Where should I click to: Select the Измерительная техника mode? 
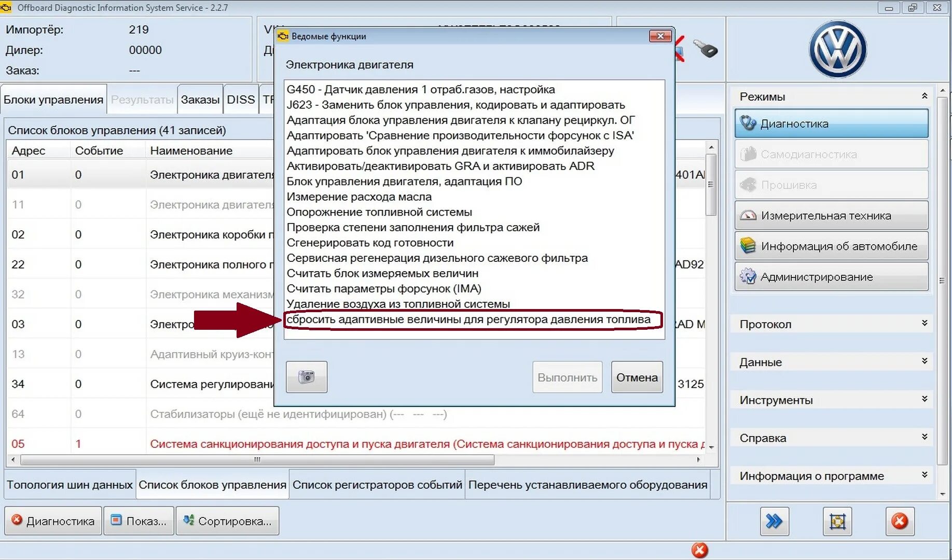pos(832,215)
